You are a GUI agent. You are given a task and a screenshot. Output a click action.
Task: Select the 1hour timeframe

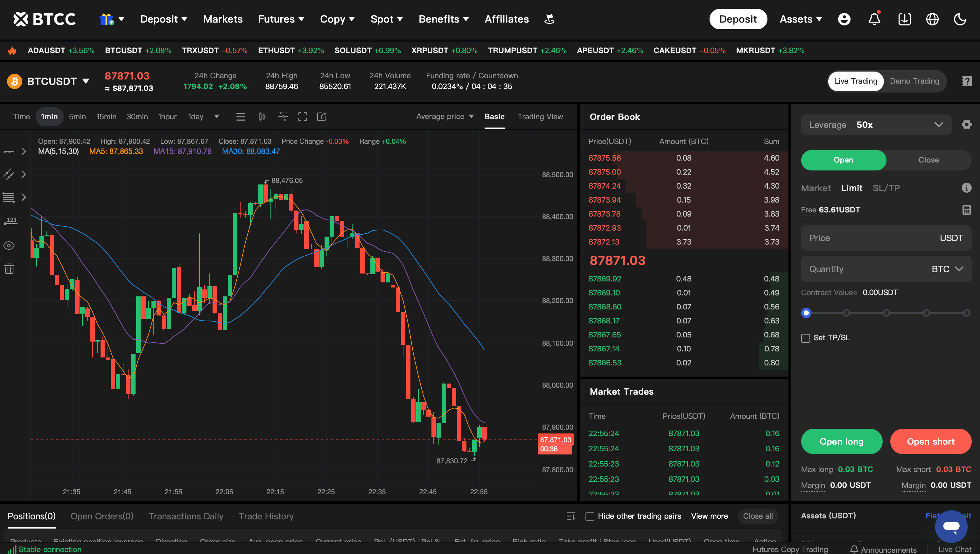[x=167, y=117]
